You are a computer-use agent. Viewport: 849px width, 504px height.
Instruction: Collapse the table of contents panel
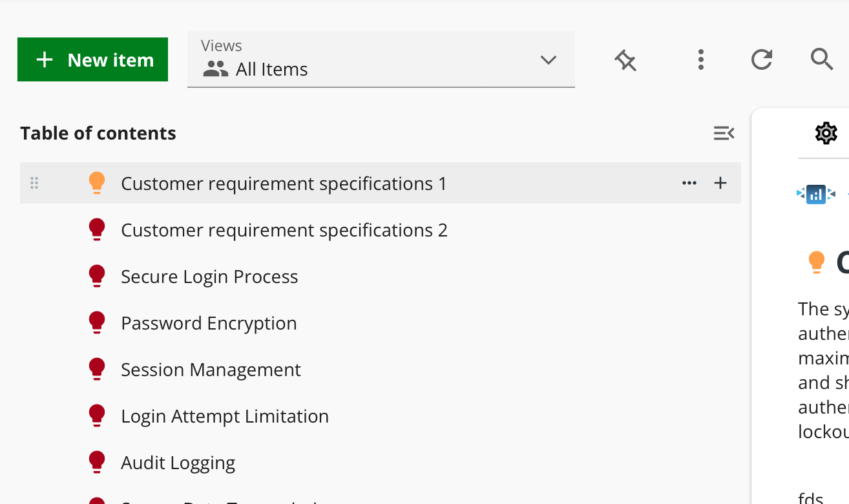724,133
